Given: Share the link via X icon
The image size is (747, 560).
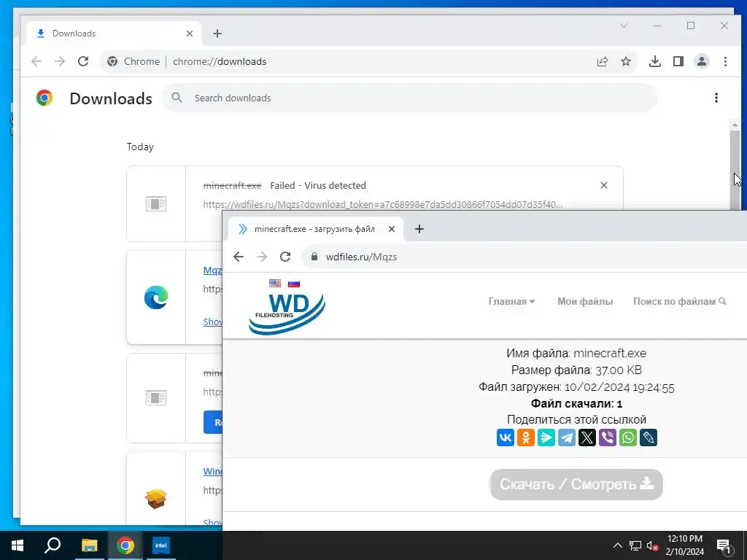Looking at the screenshot, I should 587,437.
